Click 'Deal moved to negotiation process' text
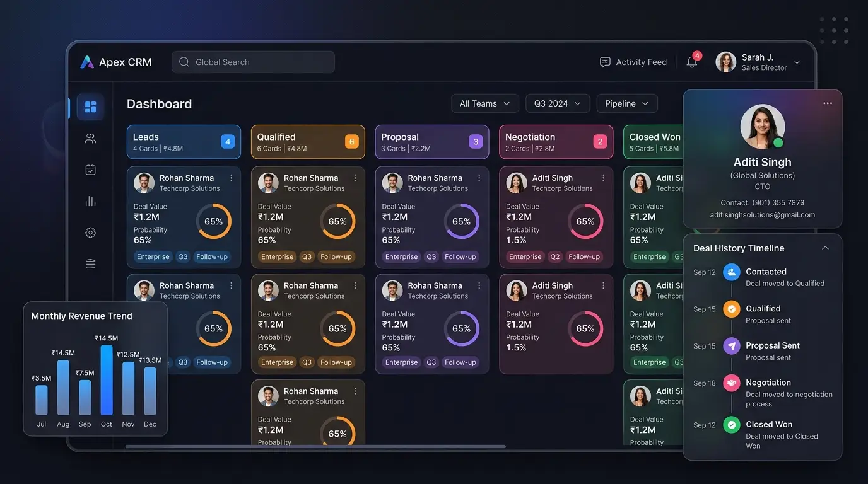 (x=789, y=400)
